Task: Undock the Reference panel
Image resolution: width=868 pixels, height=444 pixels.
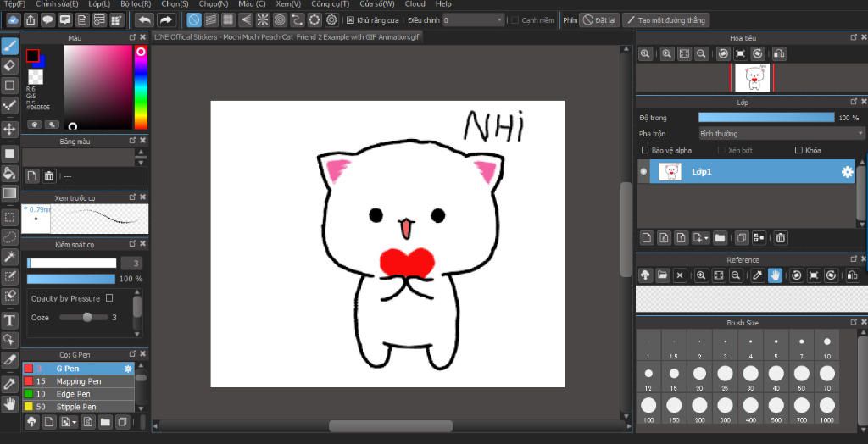Action: pyautogui.click(x=853, y=259)
